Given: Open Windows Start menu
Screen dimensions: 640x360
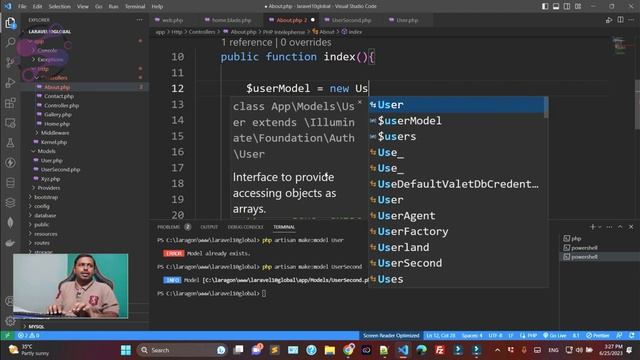Looking at the screenshot, I should tap(126, 350).
